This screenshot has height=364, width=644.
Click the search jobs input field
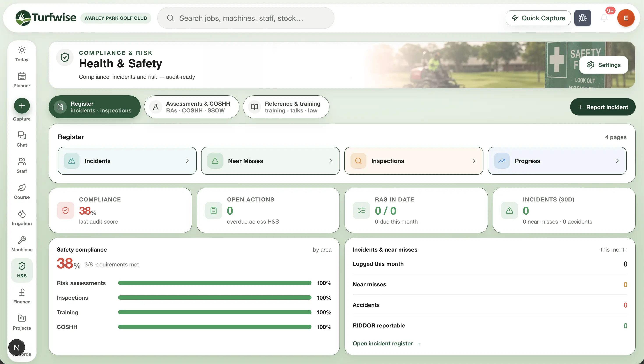click(x=246, y=18)
